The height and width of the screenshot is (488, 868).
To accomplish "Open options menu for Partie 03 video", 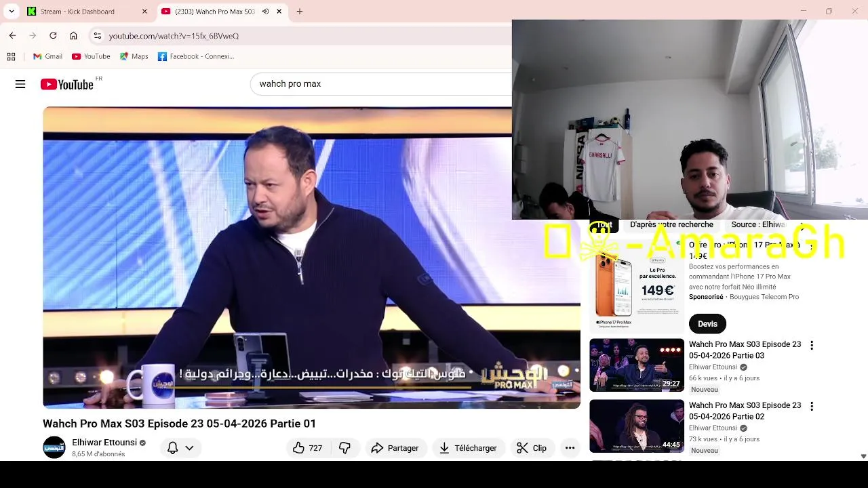I will point(811,345).
